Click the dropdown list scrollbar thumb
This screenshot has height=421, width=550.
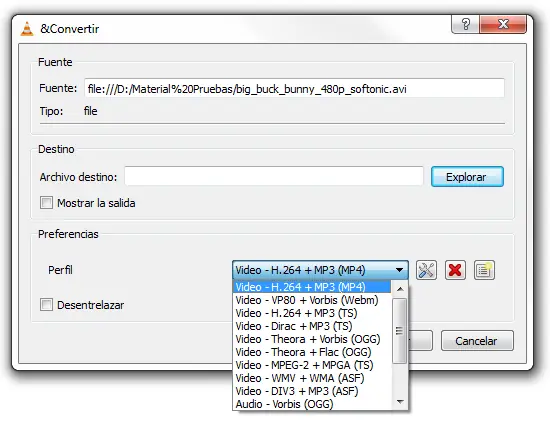click(x=400, y=331)
